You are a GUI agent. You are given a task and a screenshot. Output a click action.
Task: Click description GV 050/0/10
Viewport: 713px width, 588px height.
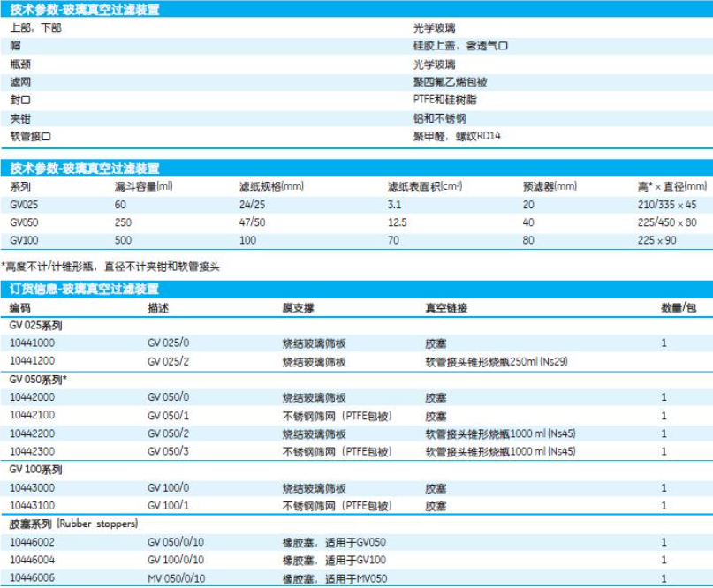tap(176, 542)
